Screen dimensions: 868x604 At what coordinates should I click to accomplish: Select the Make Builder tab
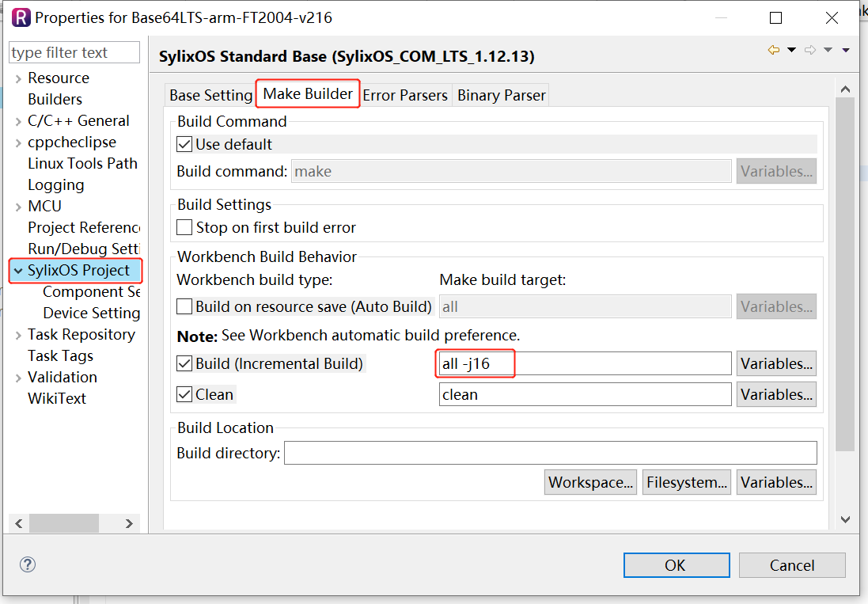click(x=308, y=93)
